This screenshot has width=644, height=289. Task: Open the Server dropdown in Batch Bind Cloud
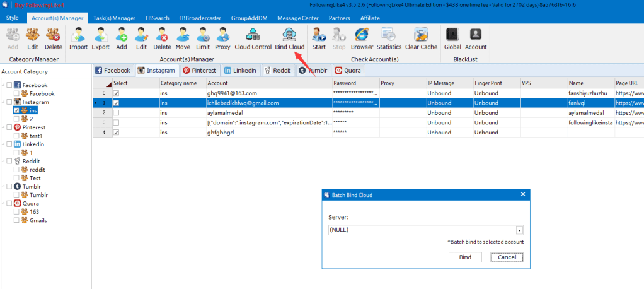pos(520,230)
